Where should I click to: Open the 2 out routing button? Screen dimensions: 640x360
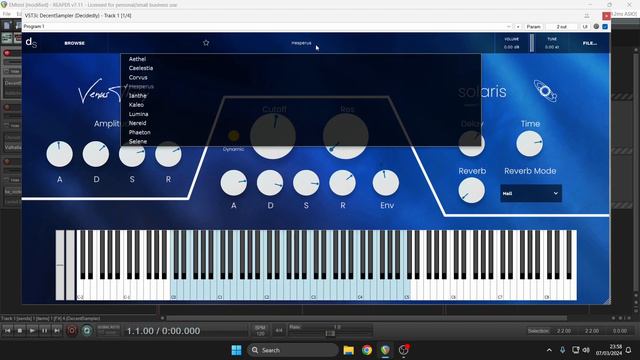tap(562, 27)
